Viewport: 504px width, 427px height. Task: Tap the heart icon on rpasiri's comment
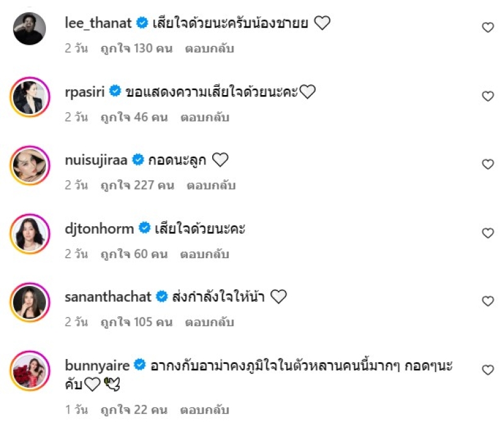tap(487, 96)
